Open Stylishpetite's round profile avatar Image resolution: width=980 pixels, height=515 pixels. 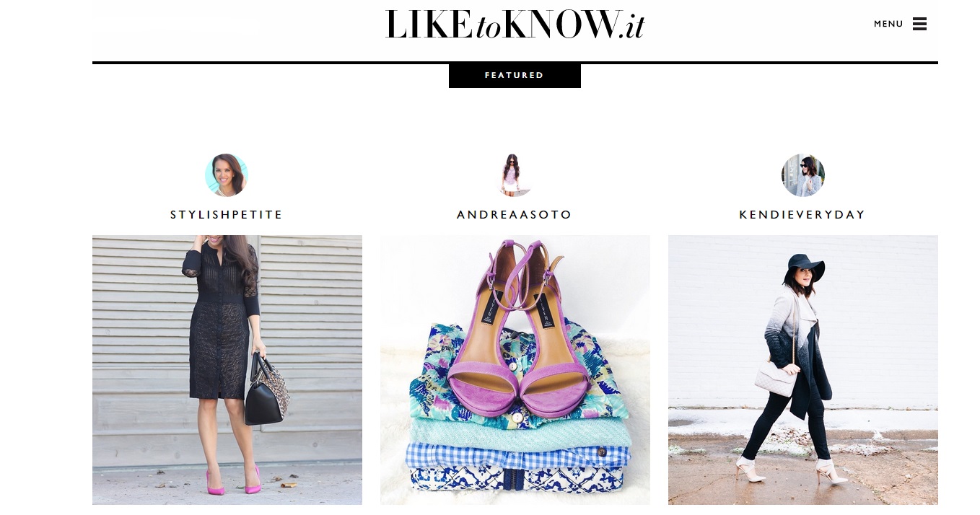[x=227, y=175]
